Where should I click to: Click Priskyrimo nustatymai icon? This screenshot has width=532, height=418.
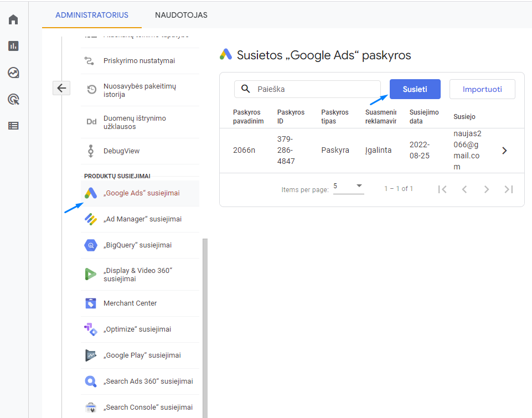coord(89,61)
